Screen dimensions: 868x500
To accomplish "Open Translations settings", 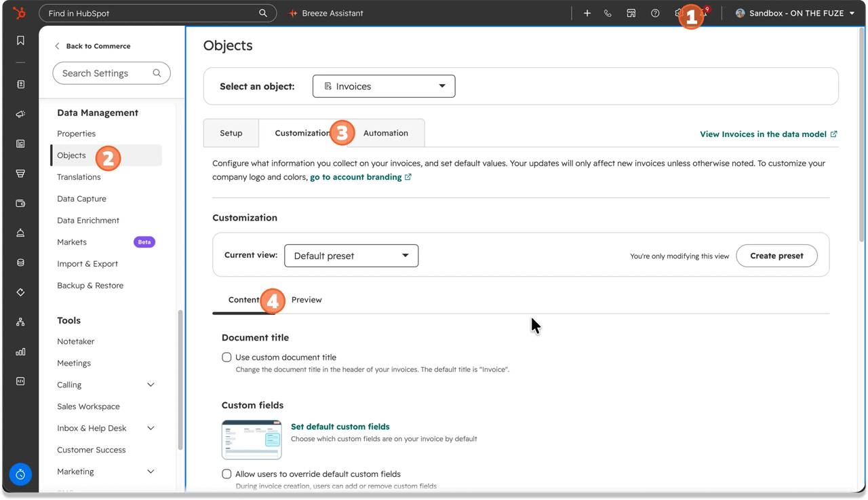I will tap(79, 177).
